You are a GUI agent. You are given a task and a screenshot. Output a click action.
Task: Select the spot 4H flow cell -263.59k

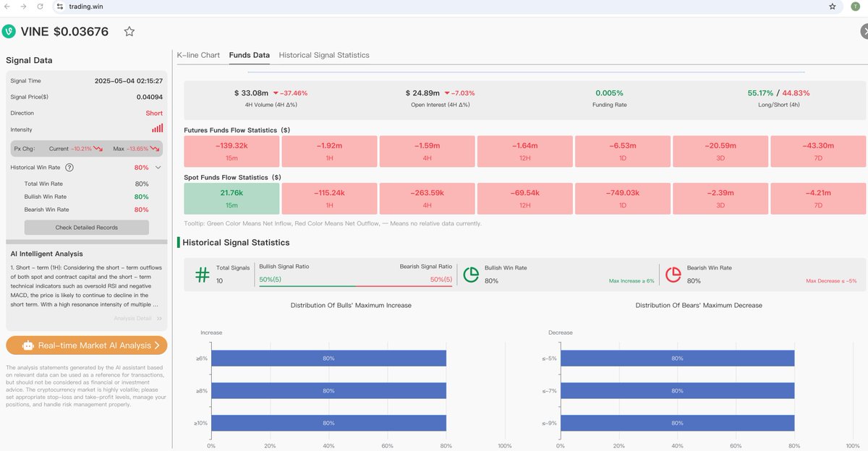pos(427,198)
